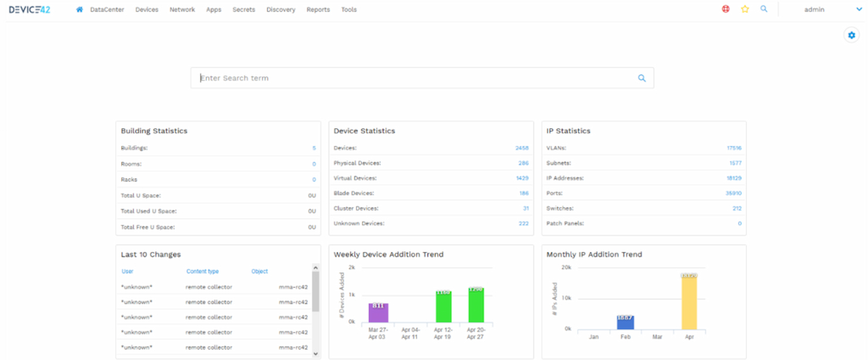Click the Last 10 Changes scrollbar thumb
The width and height of the screenshot is (868, 360).
316,291
